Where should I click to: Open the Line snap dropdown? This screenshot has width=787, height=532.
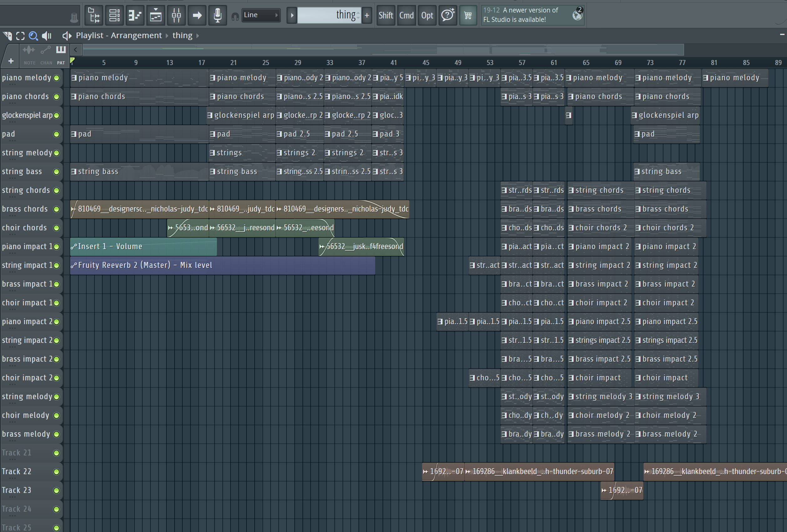(261, 15)
